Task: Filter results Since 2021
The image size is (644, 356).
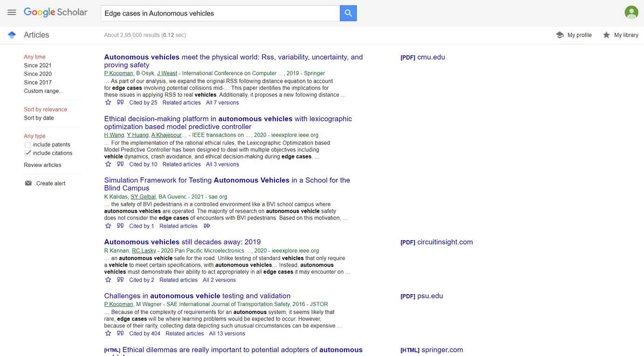Action: click(38, 66)
